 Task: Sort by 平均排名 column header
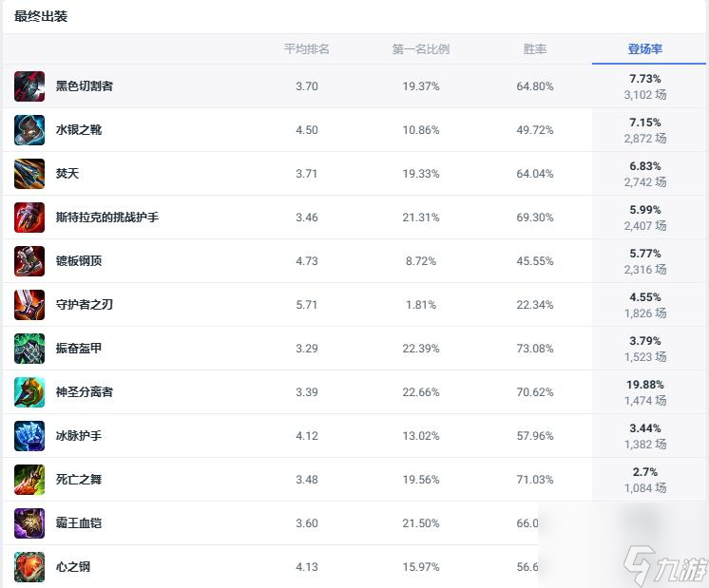click(307, 48)
